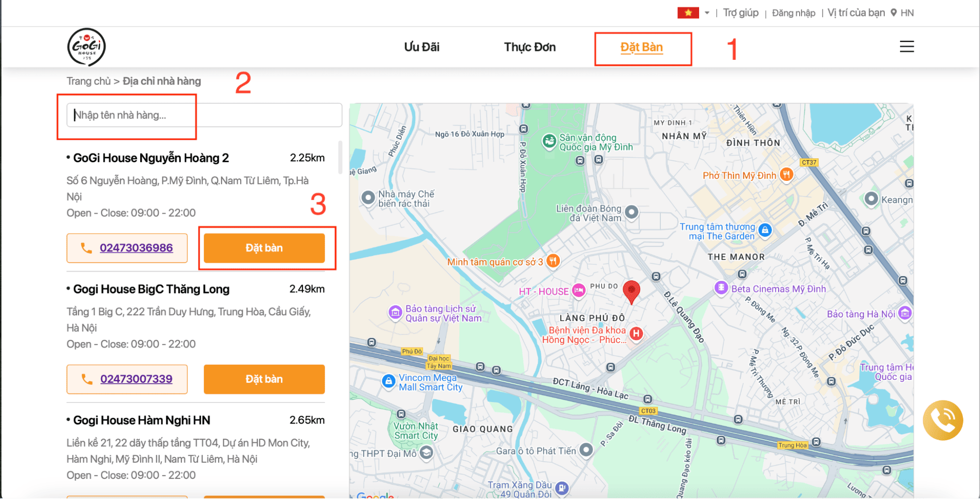Go to Trang chủ breadcrumb

89,81
